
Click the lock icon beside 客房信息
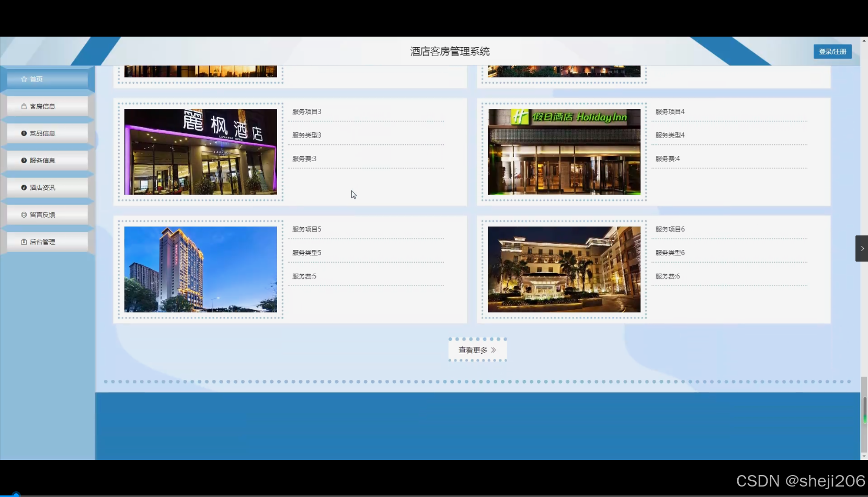[24, 106]
